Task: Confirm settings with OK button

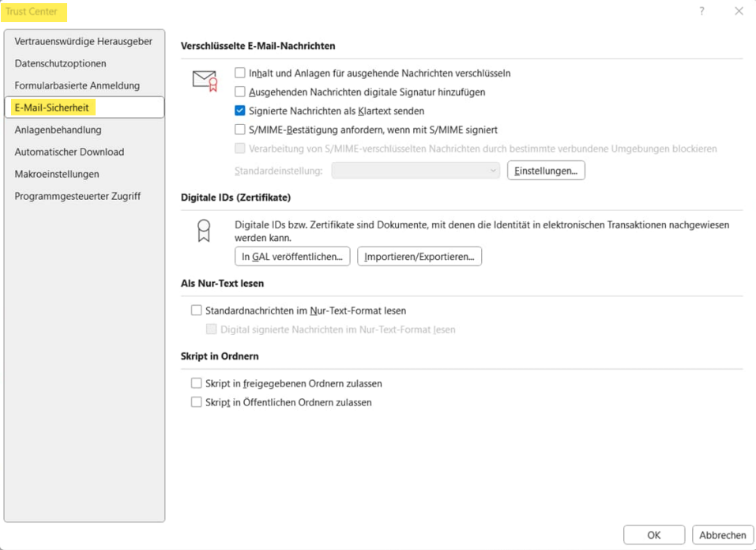Action: [x=653, y=535]
